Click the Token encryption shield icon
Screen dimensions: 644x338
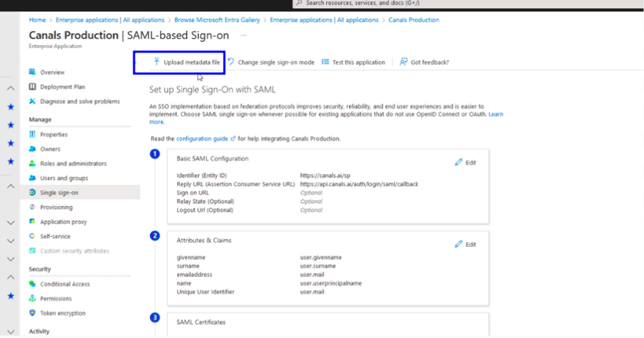click(x=32, y=313)
